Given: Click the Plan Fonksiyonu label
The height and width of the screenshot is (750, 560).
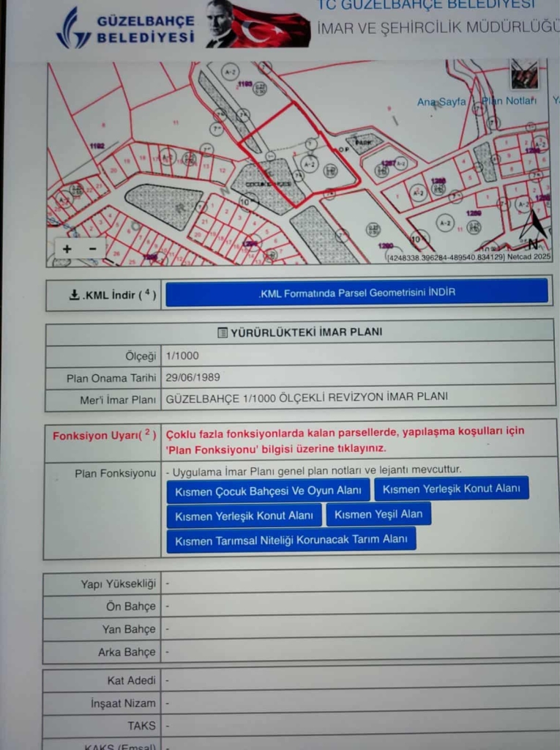Looking at the screenshot, I should point(115,474).
